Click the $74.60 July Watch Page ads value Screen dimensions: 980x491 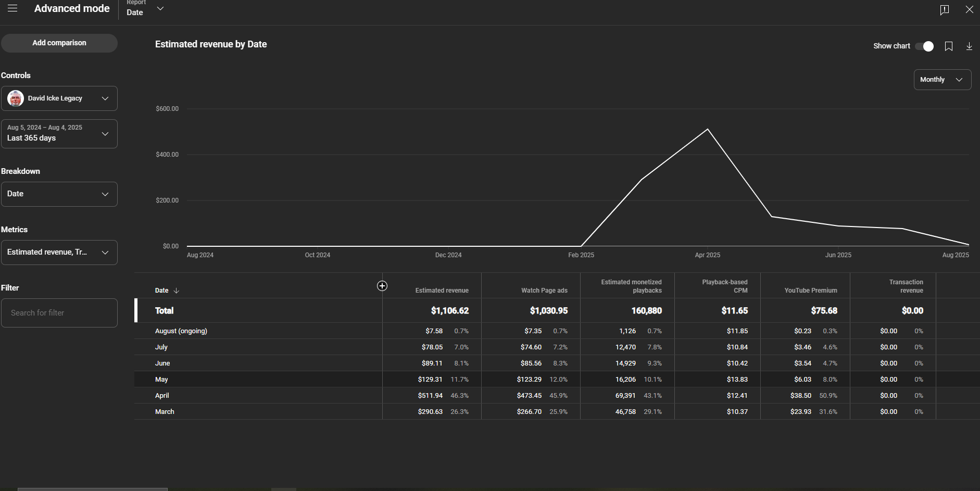(531, 347)
